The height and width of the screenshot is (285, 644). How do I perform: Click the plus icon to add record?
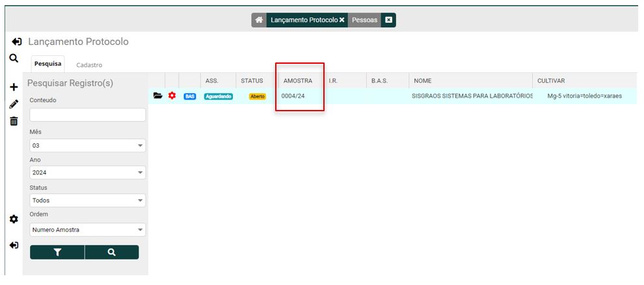coord(14,87)
